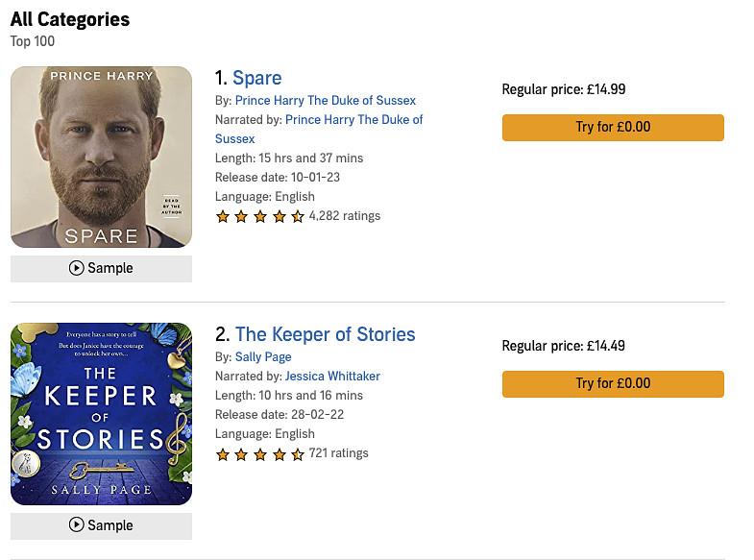Image resolution: width=754 pixels, height=560 pixels.
Task: Click The Keeper of Stories star rating
Action: [x=260, y=453]
